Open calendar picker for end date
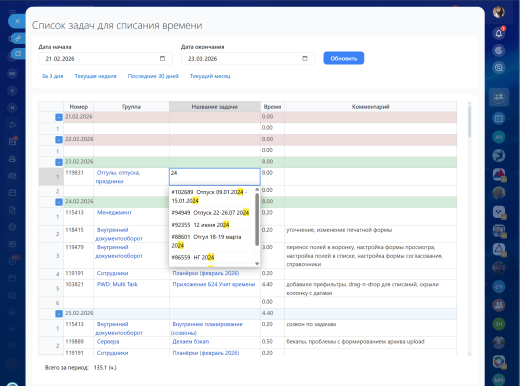 305,58
